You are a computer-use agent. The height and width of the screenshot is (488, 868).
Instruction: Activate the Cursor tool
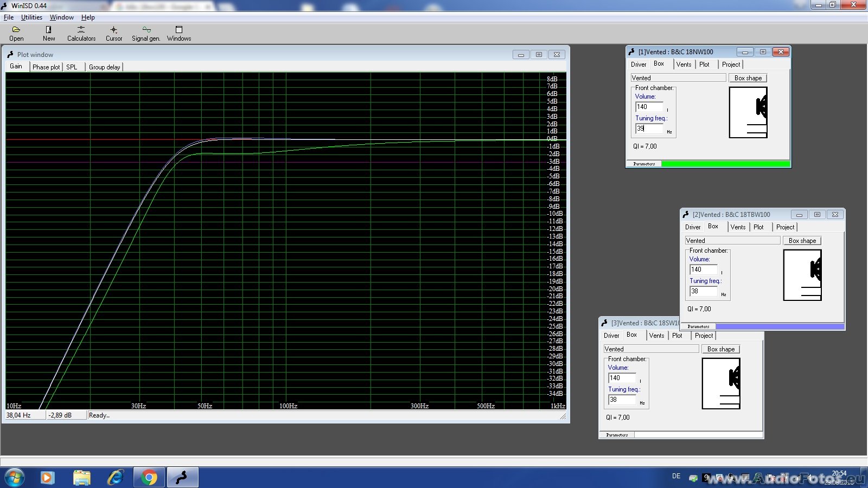pos(114,34)
